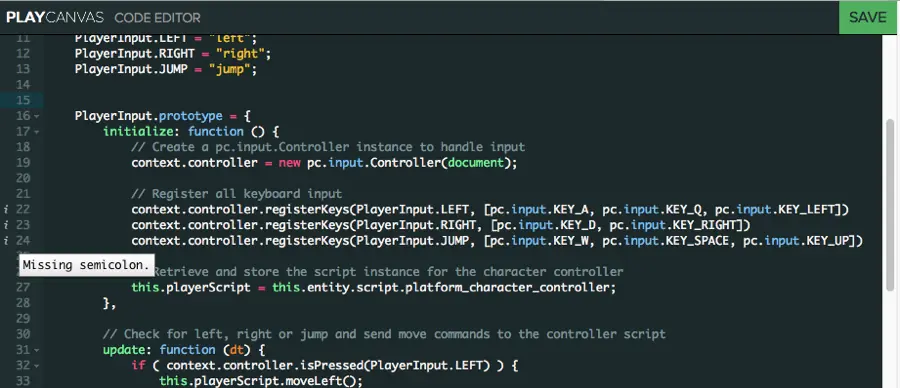
Task: Click 'new' keyword on line 19
Action: click(289, 162)
